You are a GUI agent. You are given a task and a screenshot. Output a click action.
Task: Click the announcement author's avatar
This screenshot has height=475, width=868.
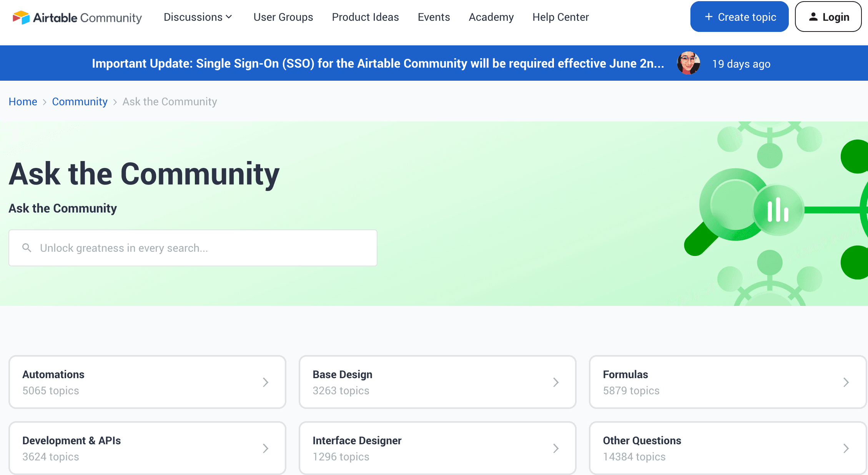pos(688,63)
